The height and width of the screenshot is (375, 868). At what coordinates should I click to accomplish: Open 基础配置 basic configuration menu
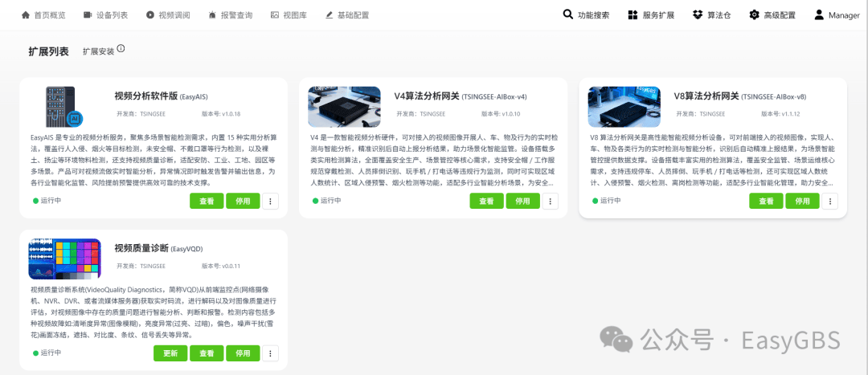347,15
